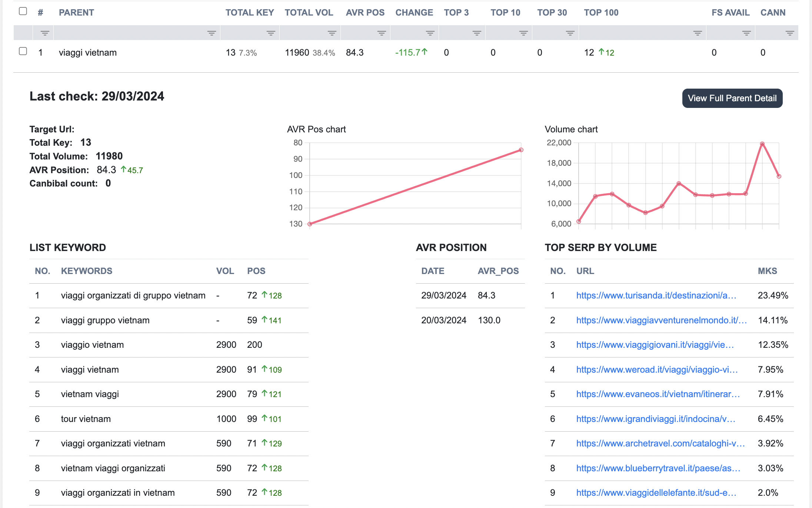Select 'viaggi vietnam' parent row name

(x=88, y=53)
